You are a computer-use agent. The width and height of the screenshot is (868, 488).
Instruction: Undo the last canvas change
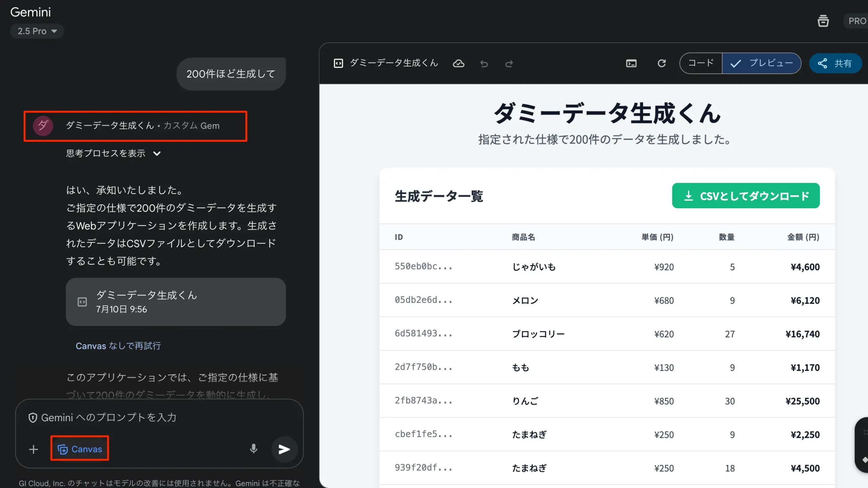click(484, 63)
